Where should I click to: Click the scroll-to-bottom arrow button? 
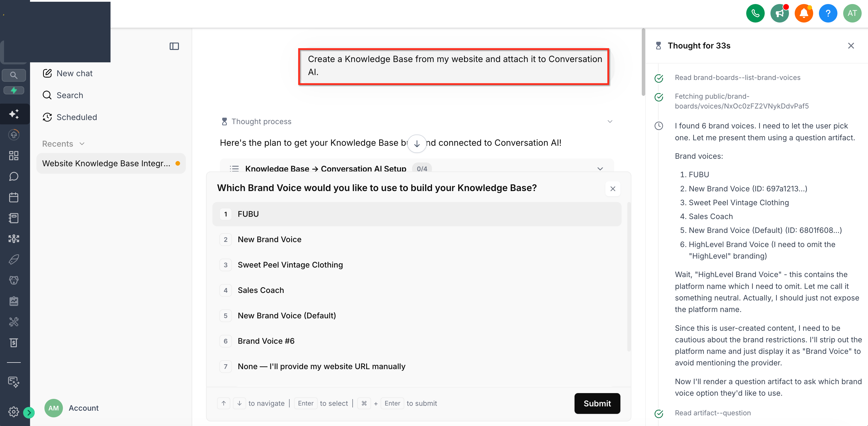[417, 143]
